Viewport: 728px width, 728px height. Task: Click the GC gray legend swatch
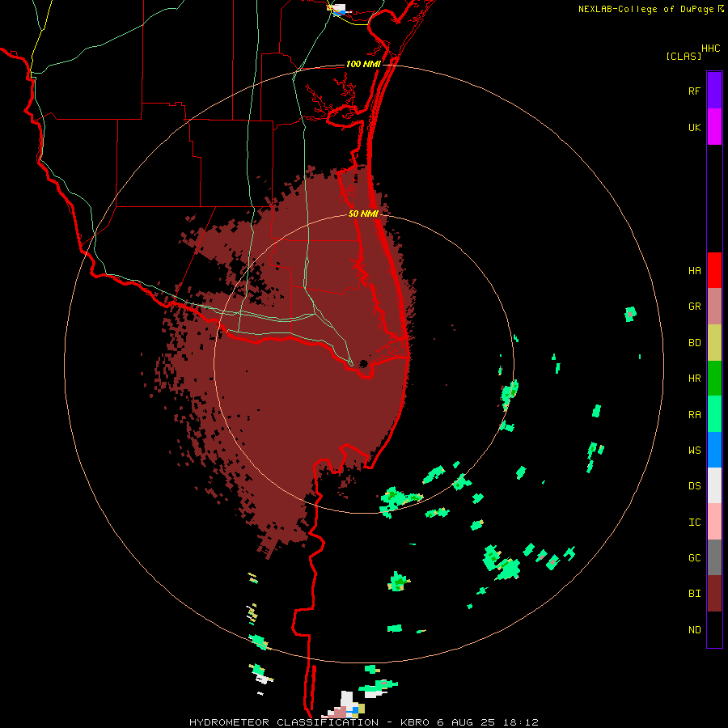pos(714,557)
